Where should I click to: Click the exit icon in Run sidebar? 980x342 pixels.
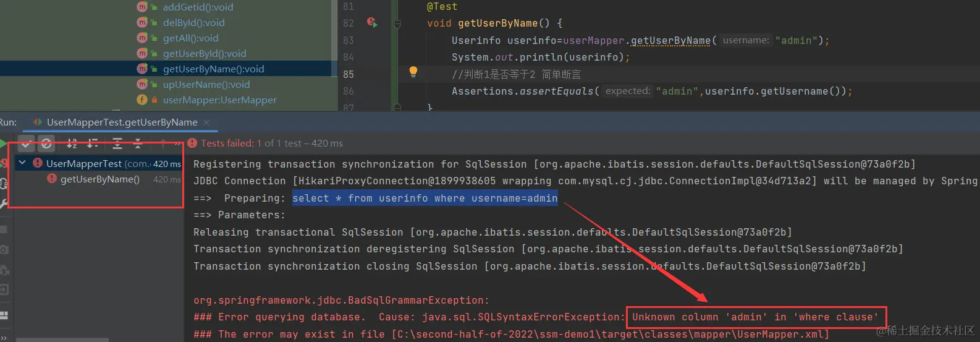pyautogui.click(x=3, y=289)
